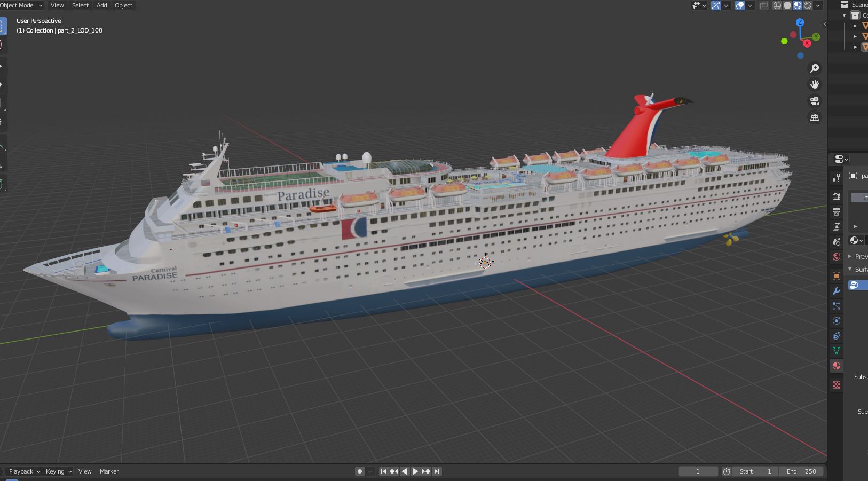The height and width of the screenshot is (481, 868).
Task: Switch viewport to material preview shading
Action: (798, 5)
